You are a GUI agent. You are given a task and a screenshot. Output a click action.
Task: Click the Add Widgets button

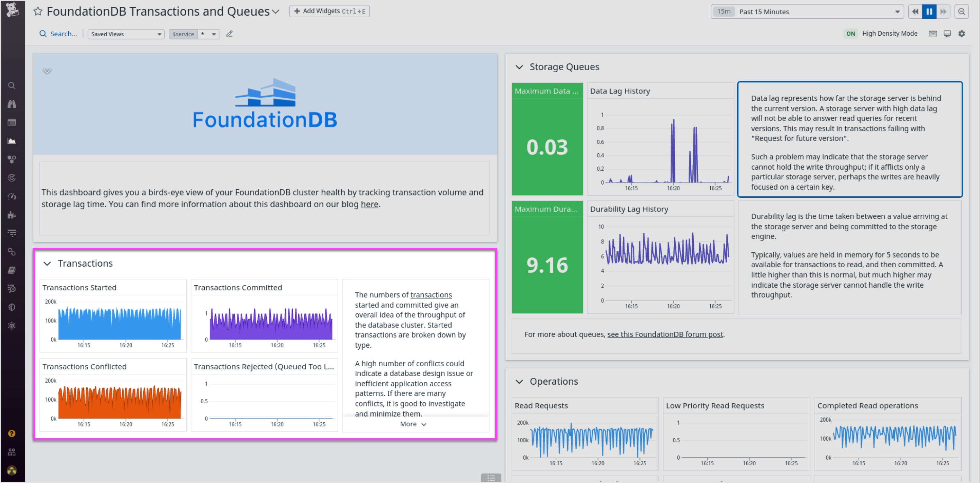329,11
